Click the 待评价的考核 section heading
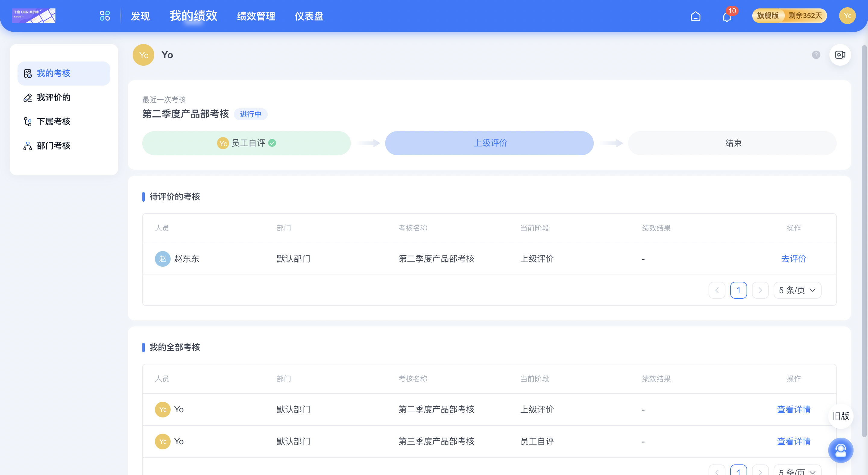The width and height of the screenshot is (868, 475). click(175, 197)
